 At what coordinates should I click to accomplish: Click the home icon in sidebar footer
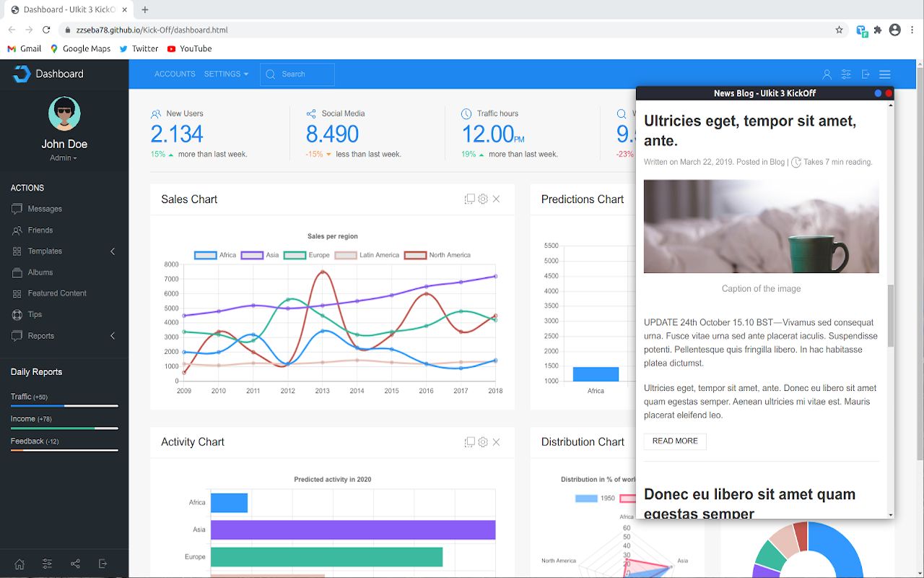point(19,564)
